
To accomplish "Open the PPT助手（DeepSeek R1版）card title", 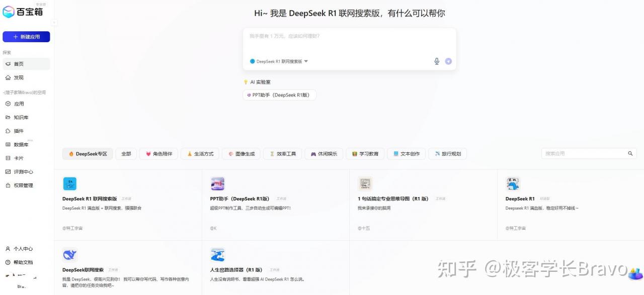I will 240,199.
